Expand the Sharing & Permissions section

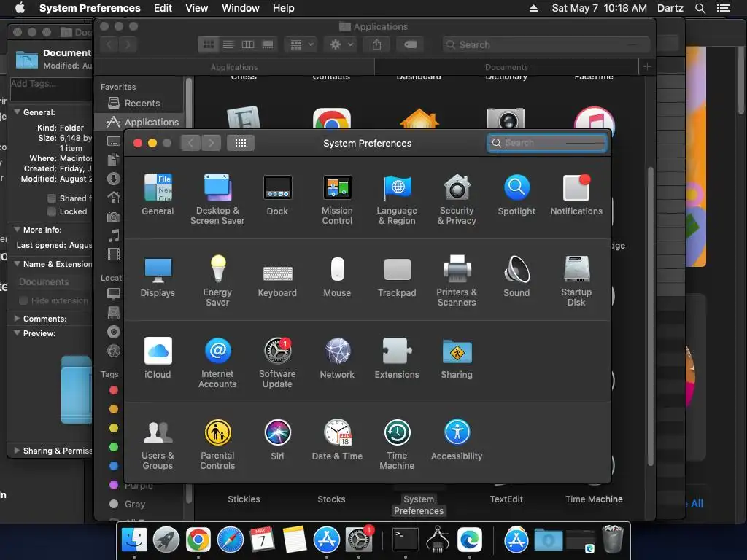click(18, 451)
